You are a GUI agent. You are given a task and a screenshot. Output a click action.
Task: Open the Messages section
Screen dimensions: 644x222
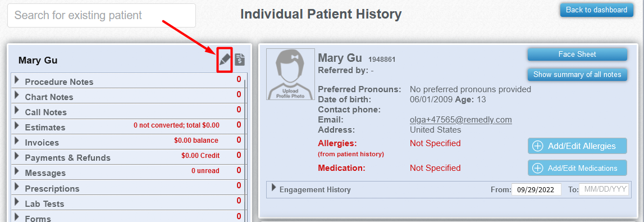129,172
